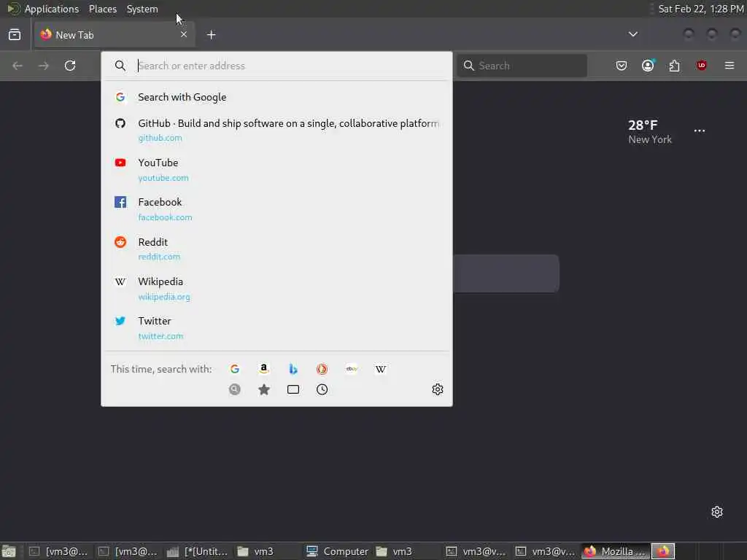Image resolution: width=747 pixels, height=560 pixels.
Task: Open the Places menu
Action: [103, 9]
